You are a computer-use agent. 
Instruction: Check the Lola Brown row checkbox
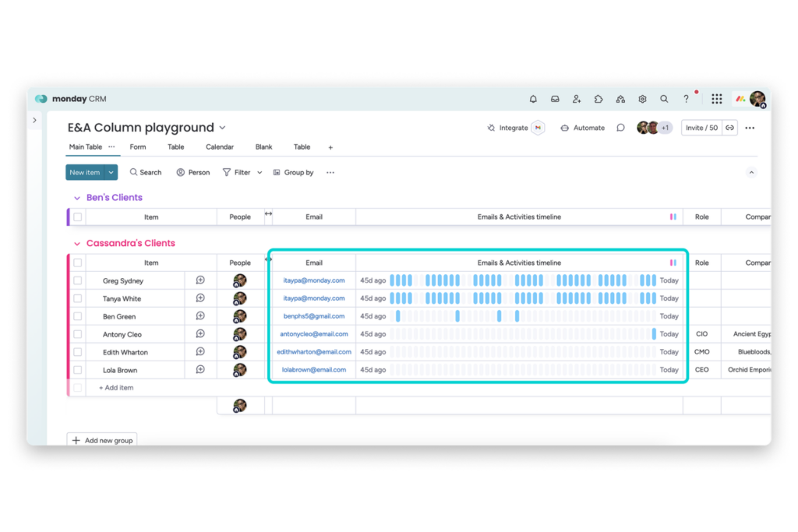click(77, 370)
